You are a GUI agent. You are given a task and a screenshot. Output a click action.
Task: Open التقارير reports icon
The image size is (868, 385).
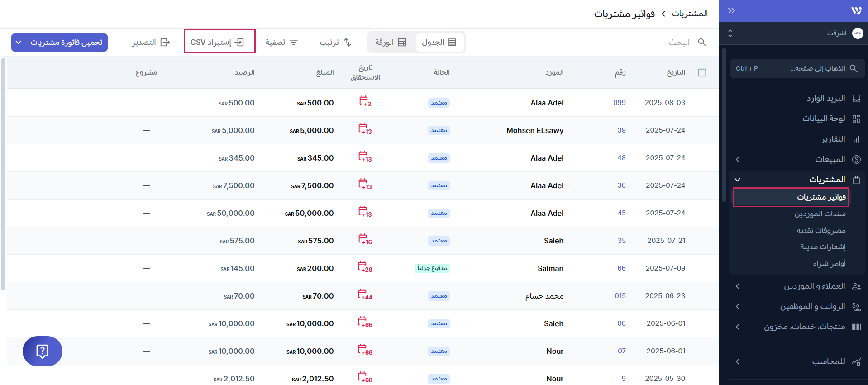856,139
